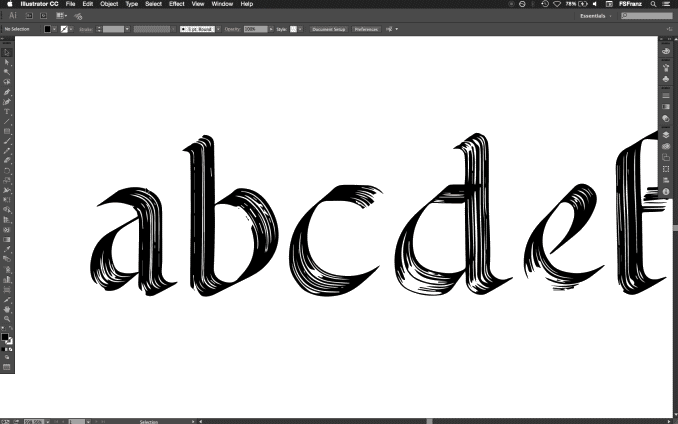The width and height of the screenshot is (678, 424).
Task: Open the Layers panel
Action: [x=666, y=135]
